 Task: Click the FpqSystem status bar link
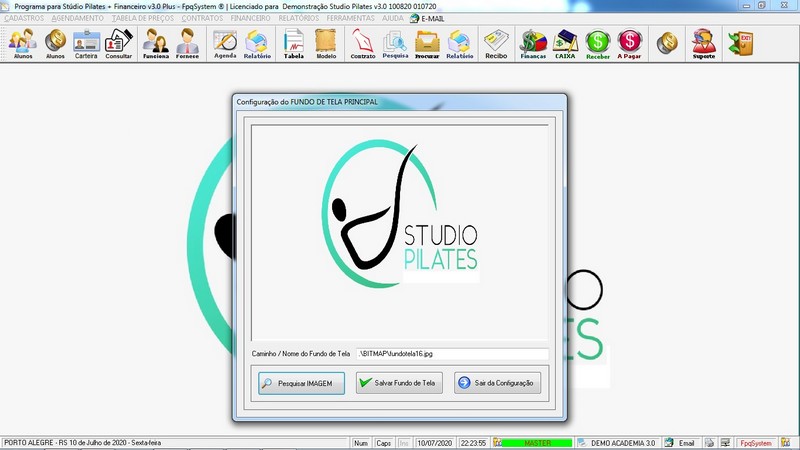[x=756, y=443]
